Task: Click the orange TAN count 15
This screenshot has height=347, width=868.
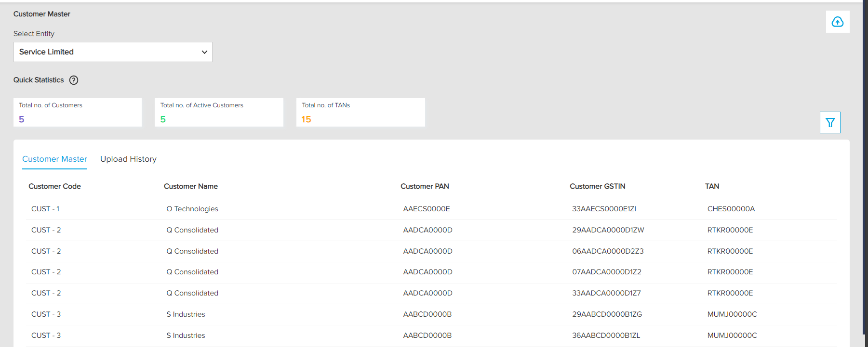Action: point(307,119)
